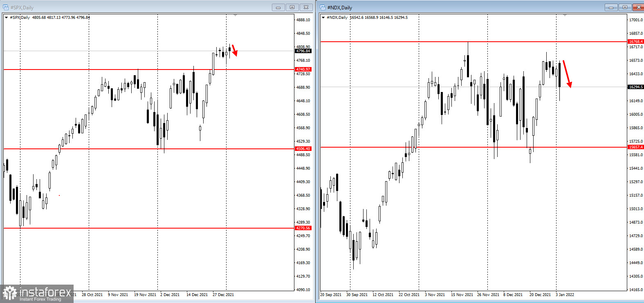Viewport: 644px width, 303px height.
Task: Minimize the #NDX,Daily chart window
Action: click(611, 7)
